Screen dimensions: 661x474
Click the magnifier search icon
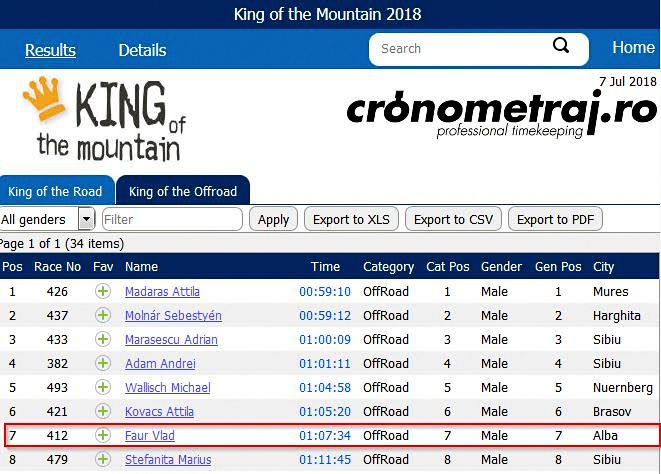pos(561,45)
